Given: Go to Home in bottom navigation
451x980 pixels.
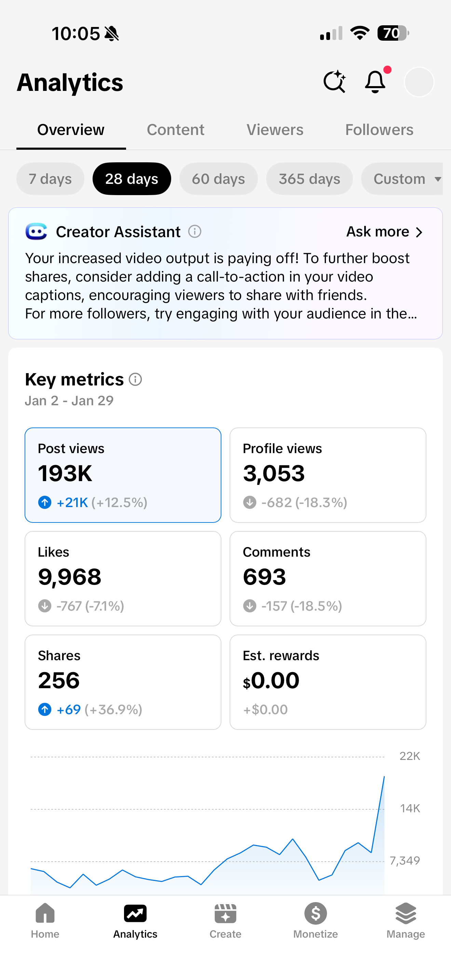Looking at the screenshot, I should 45,920.
